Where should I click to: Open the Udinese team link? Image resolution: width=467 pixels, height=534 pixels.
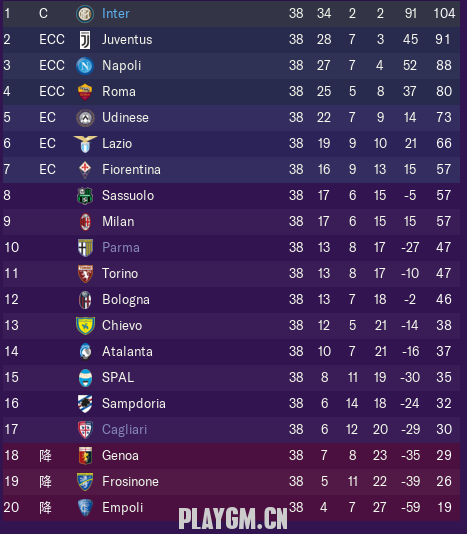tap(125, 117)
